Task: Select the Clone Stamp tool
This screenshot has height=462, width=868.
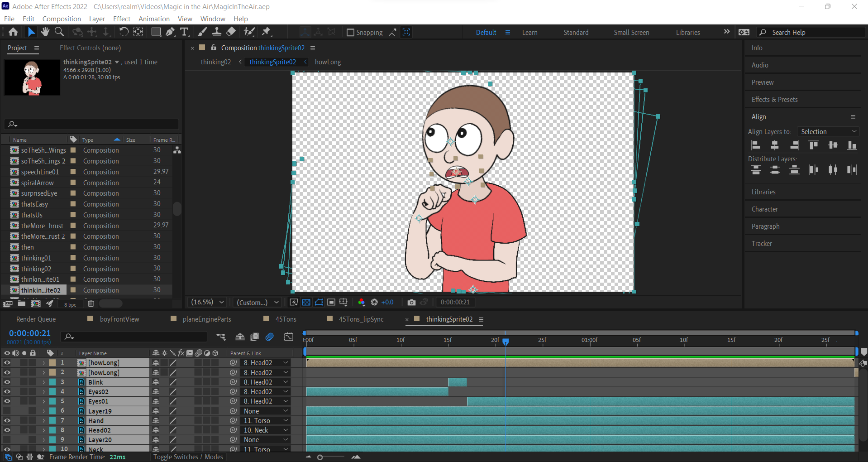Action: point(217,32)
